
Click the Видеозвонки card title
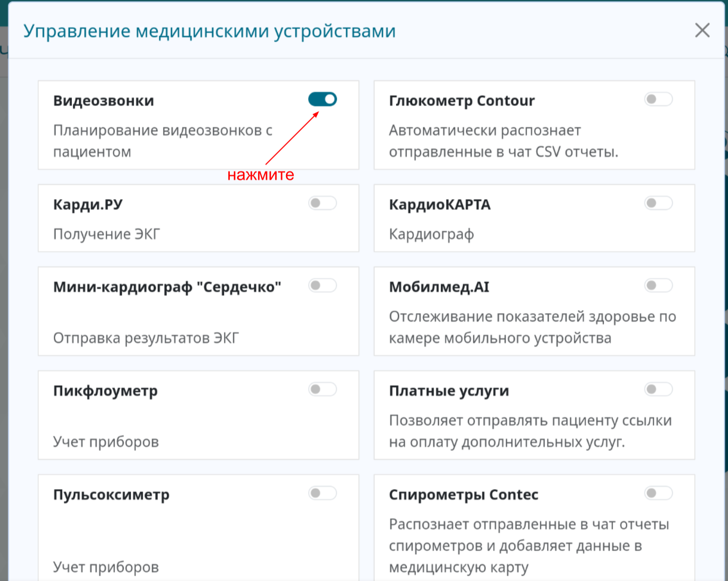click(104, 101)
